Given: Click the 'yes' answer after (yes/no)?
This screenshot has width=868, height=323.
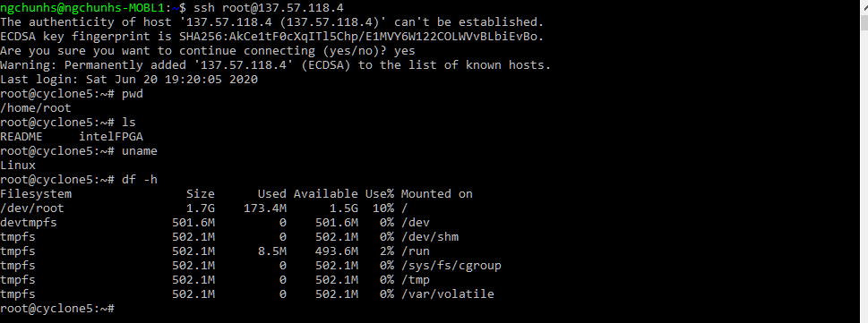Looking at the screenshot, I should (x=404, y=51).
